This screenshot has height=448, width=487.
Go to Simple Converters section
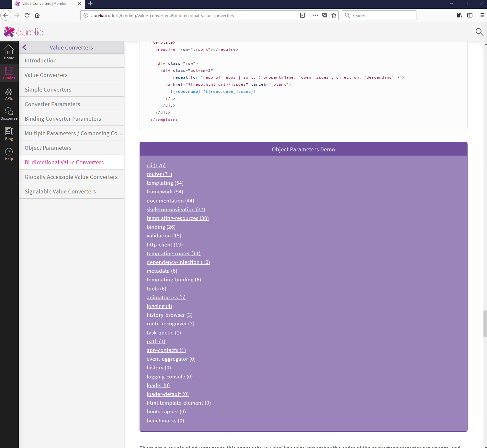pos(71,90)
